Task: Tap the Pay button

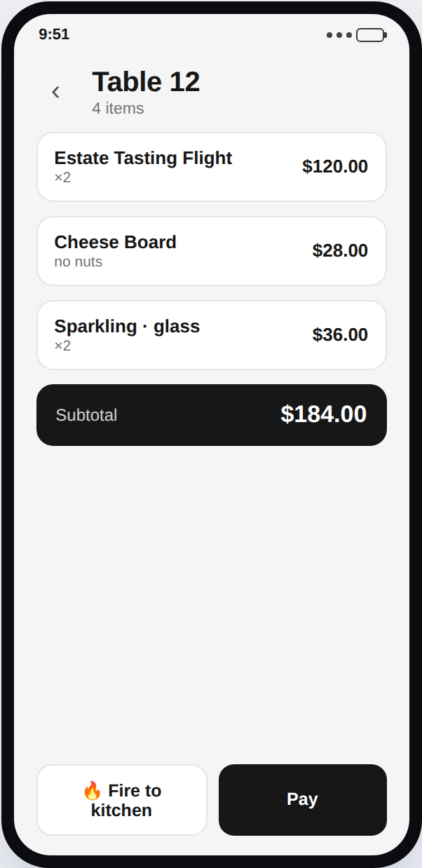Action: pyautogui.click(x=303, y=800)
